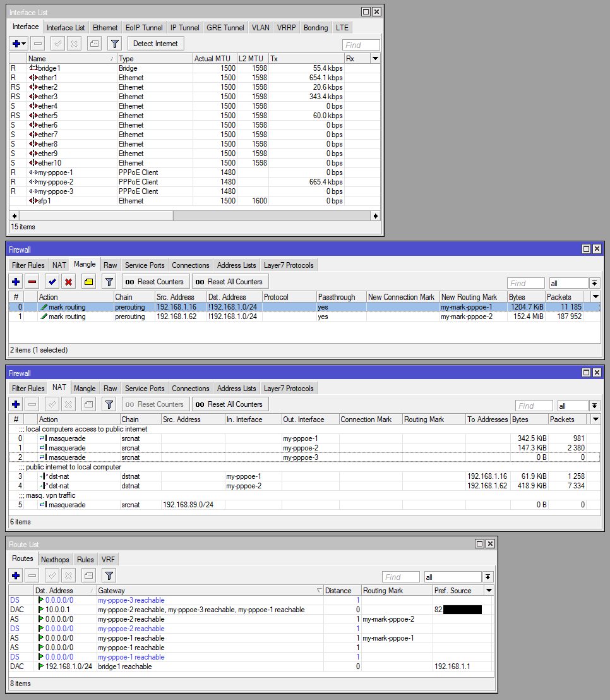Add new NAT rule plus icon
This screenshot has width=610, height=700.
tap(16, 404)
